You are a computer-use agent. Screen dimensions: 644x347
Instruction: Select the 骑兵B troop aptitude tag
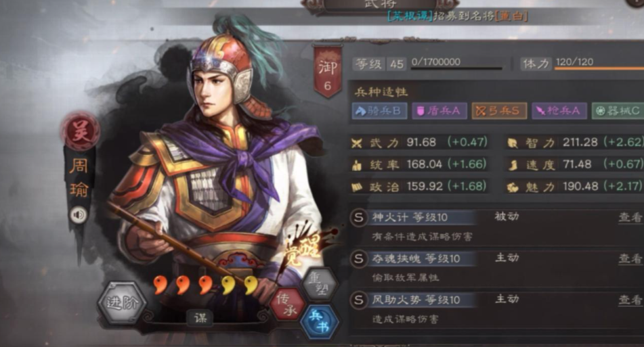[x=379, y=111]
